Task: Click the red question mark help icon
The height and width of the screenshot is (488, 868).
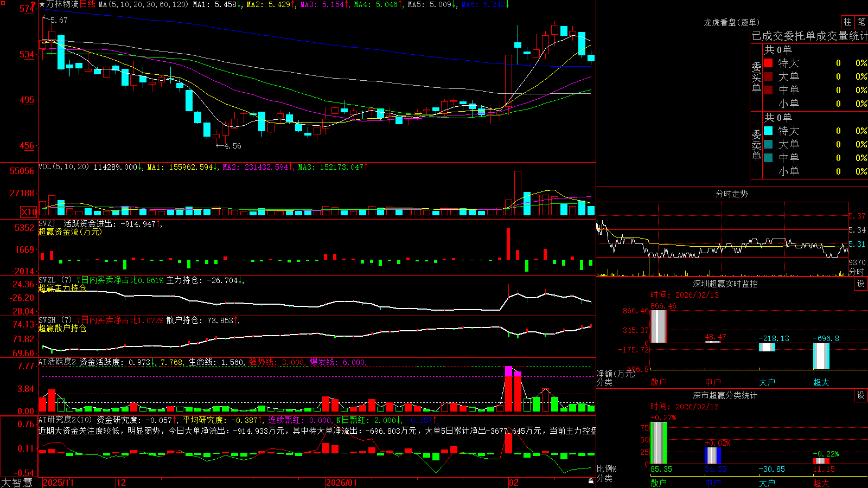Action: pos(34,4)
